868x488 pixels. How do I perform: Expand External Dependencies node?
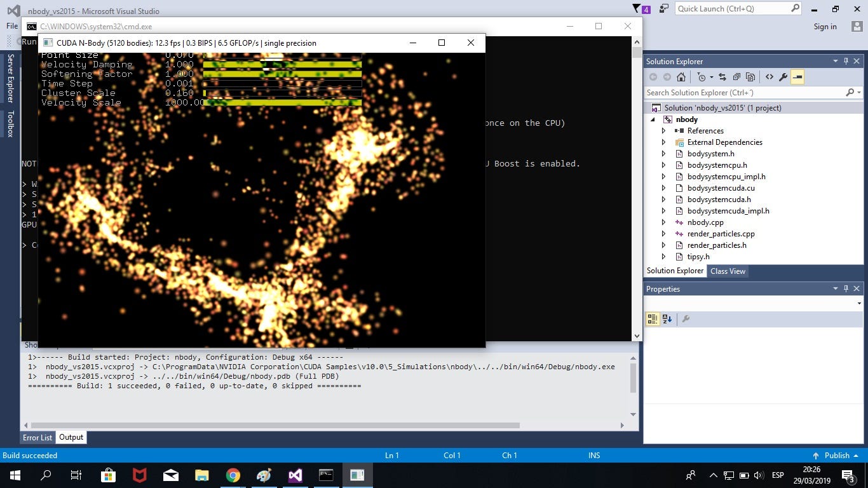pos(664,142)
